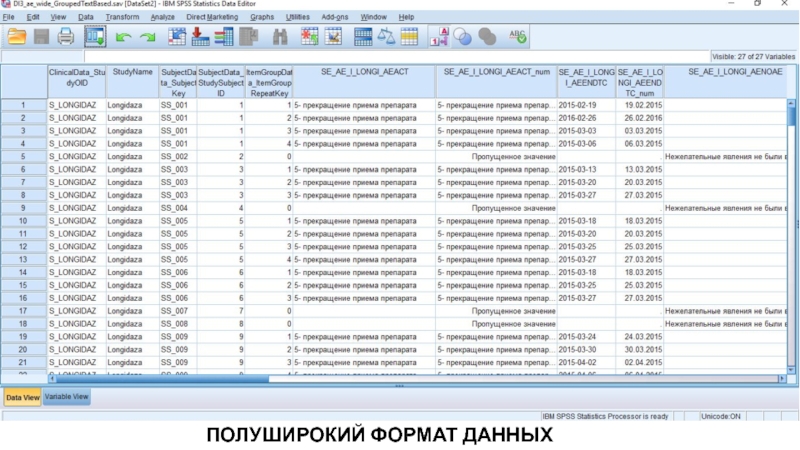
Task: Click the Print toolbar icon
Action: (66, 37)
